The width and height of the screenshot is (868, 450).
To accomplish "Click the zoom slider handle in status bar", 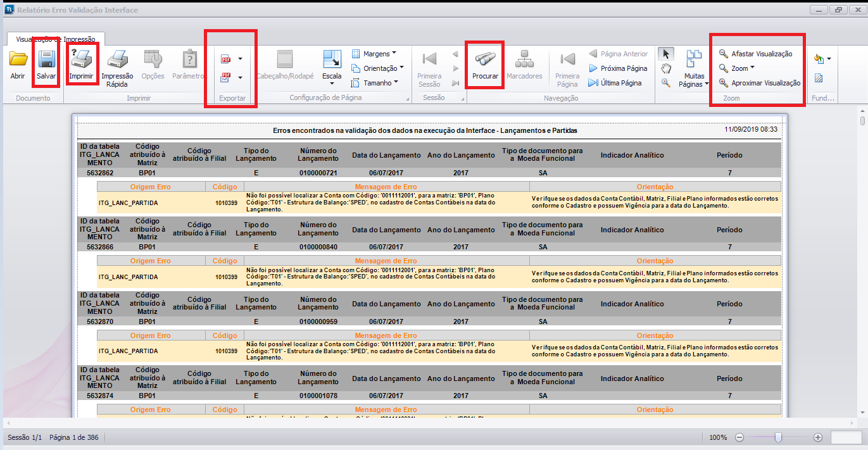I will [x=778, y=437].
